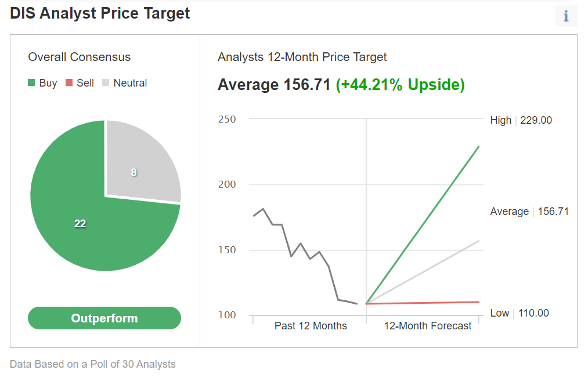Click the DIS Analyst Price Target heading
The height and width of the screenshot is (377, 588).
pos(100,13)
